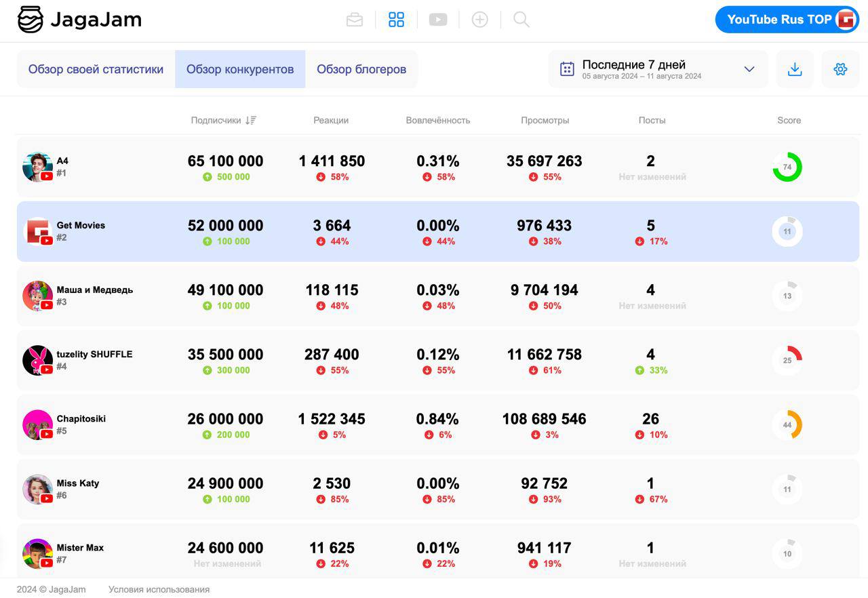Sort by Подписчики column sort icon
The height and width of the screenshot is (598, 868).
251,121
